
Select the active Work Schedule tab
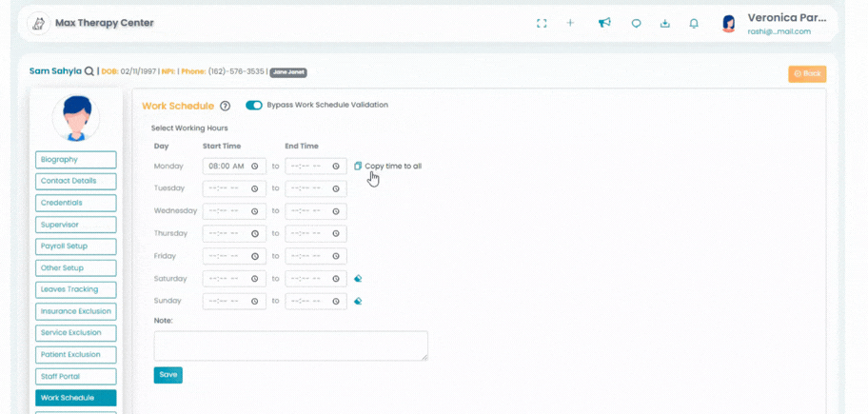pyautogui.click(x=76, y=398)
